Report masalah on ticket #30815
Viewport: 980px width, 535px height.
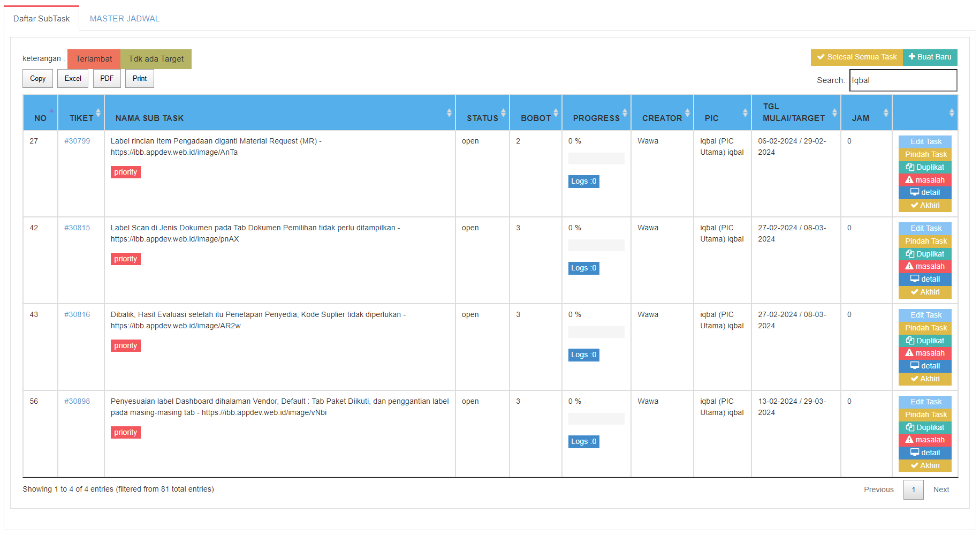click(x=924, y=266)
